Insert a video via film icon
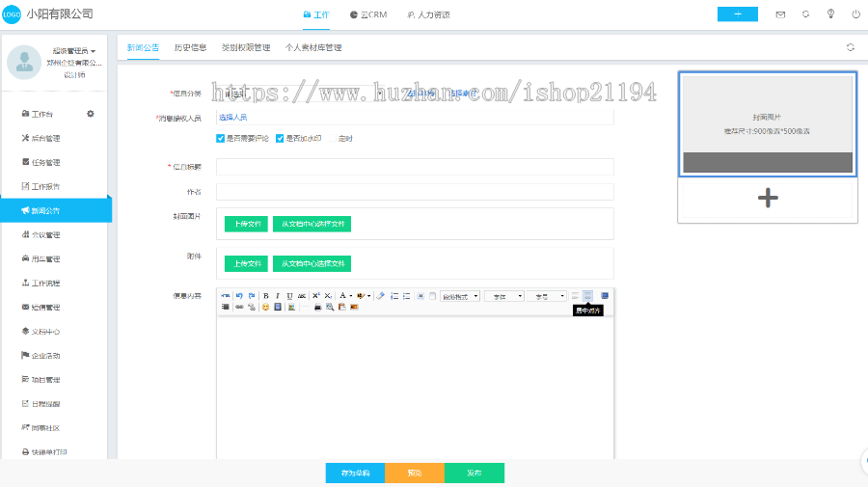This screenshot has height=487, width=868. click(x=278, y=307)
